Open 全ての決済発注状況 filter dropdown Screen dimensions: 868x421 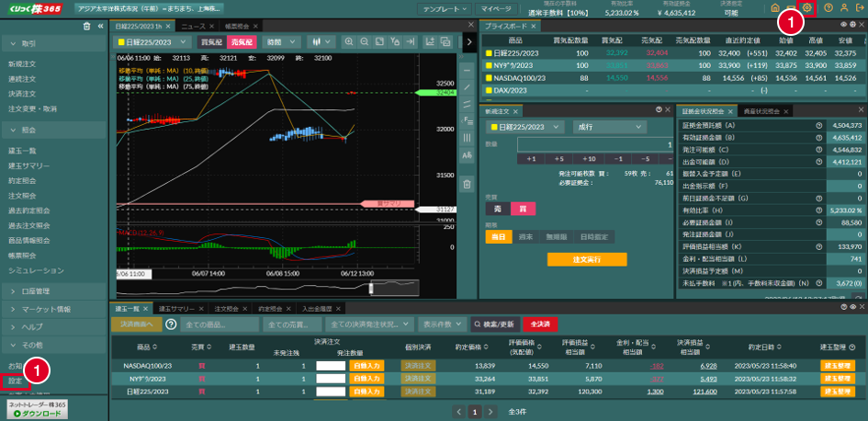coord(370,324)
